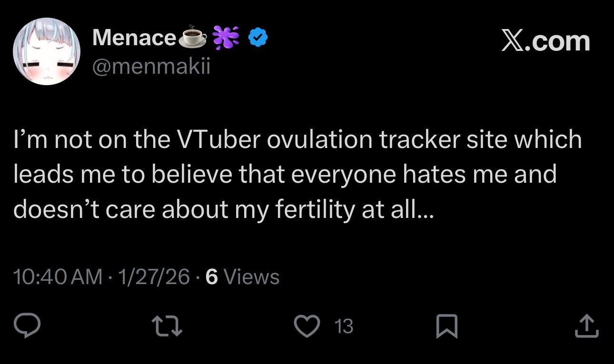
Task: Open the Menace display name
Action: [x=134, y=38]
